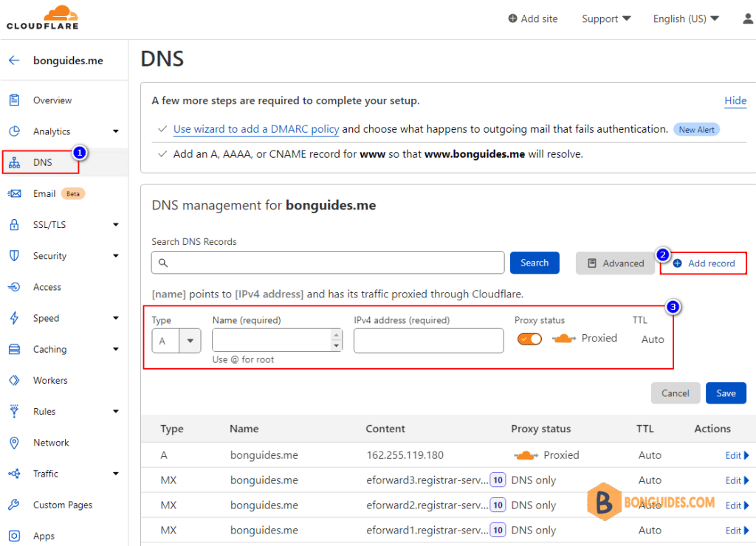Expand the Speed menu arrow
The height and width of the screenshot is (546, 756).
[x=116, y=318]
